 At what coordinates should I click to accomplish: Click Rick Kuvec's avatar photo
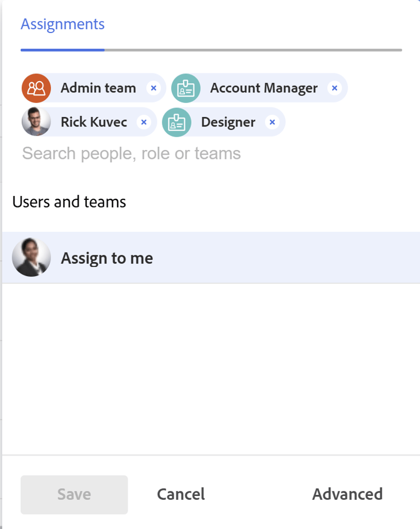click(x=36, y=122)
